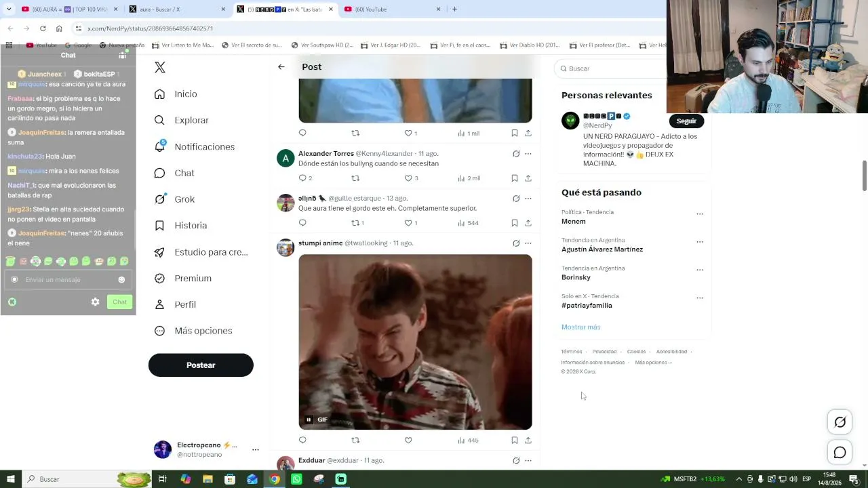Click the Postear button
The image size is (868, 488).
click(x=201, y=365)
